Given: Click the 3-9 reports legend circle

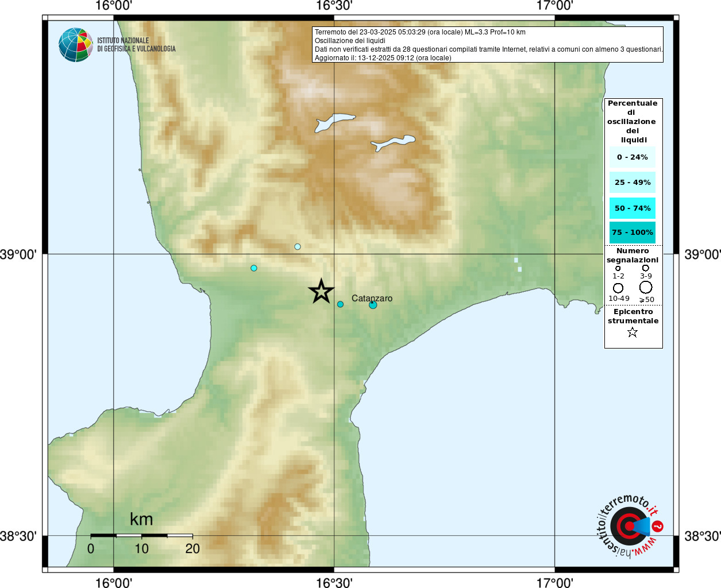Looking at the screenshot, I should [x=646, y=268].
